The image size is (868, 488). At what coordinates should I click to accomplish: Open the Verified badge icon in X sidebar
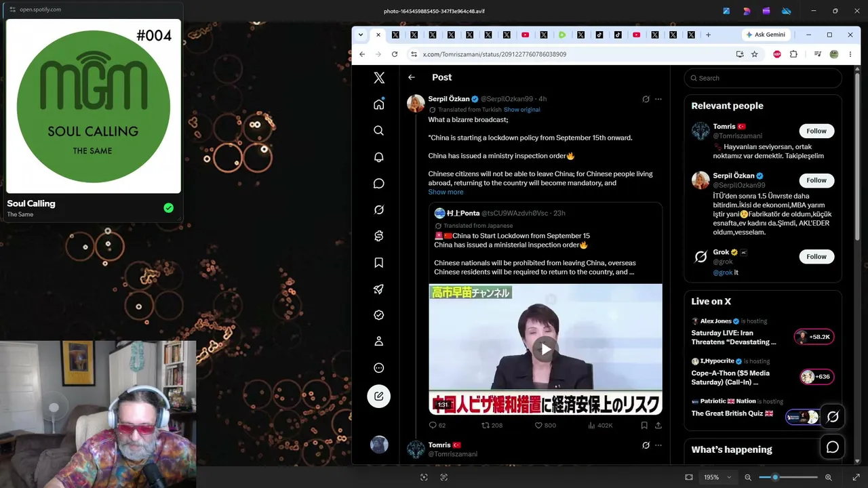click(x=379, y=315)
